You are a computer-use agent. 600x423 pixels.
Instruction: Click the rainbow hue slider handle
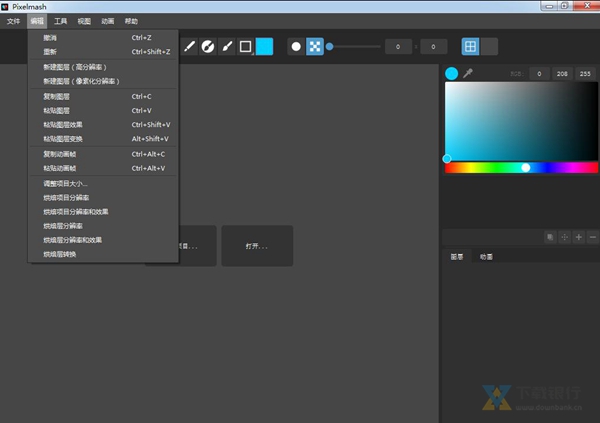(526, 168)
